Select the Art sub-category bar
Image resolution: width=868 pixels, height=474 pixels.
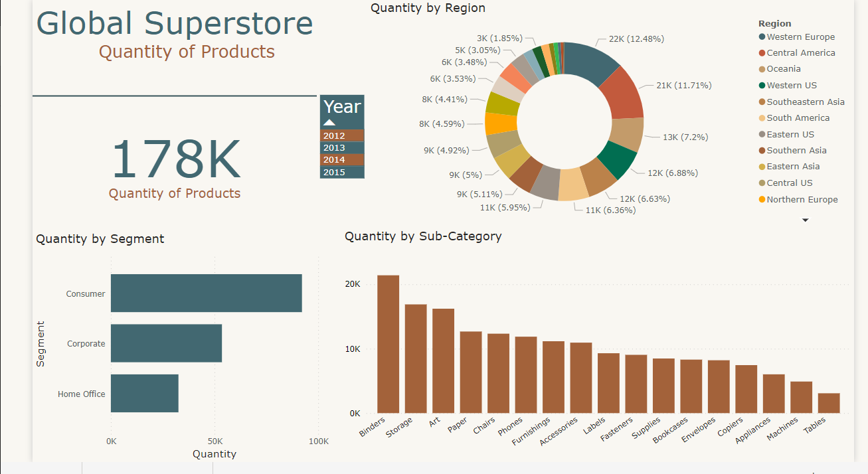coord(444,360)
